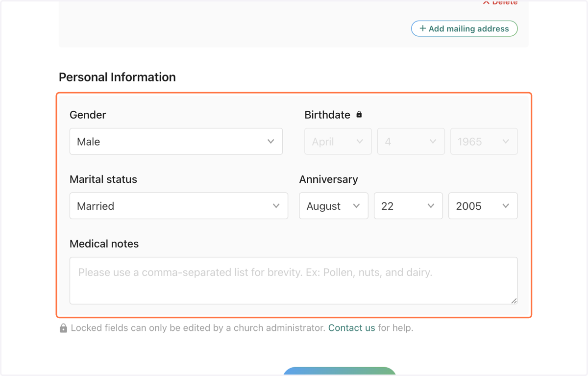The image size is (588, 376).
Task: Click the locked Birthdate month dropdown April
Action: (338, 141)
